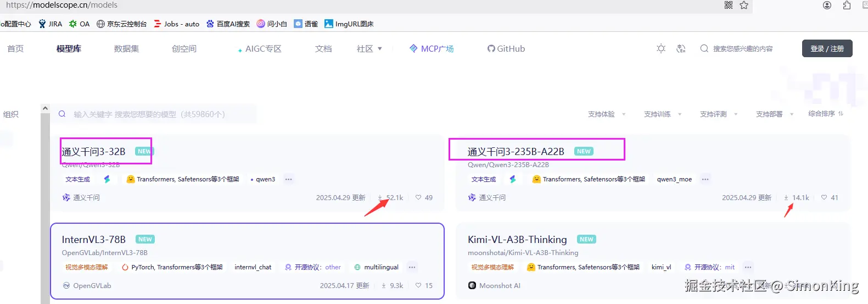Focus the 搜索您感兴趣的内容 search field
868x304 pixels.
coord(742,48)
